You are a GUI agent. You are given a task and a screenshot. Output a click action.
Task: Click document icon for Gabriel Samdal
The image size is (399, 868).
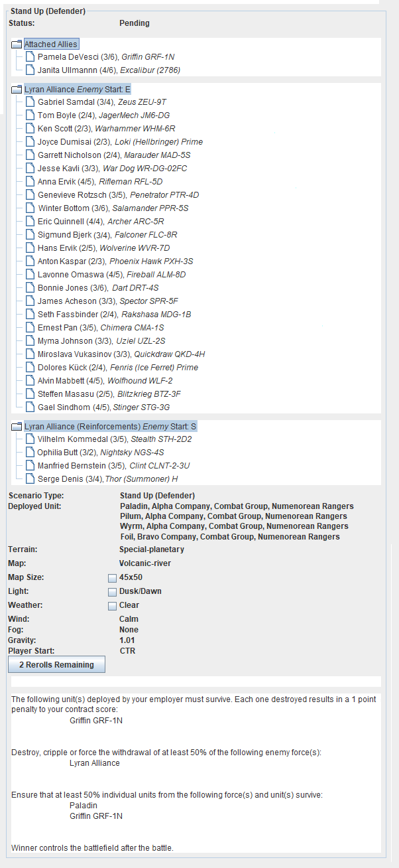pos(30,102)
